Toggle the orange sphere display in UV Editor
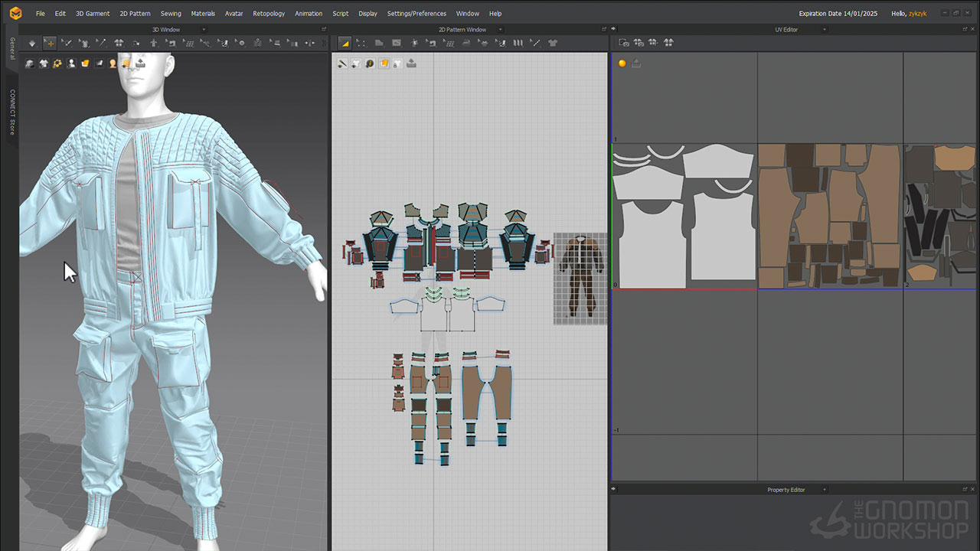The image size is (980, 551). click(x=622, y=64)
